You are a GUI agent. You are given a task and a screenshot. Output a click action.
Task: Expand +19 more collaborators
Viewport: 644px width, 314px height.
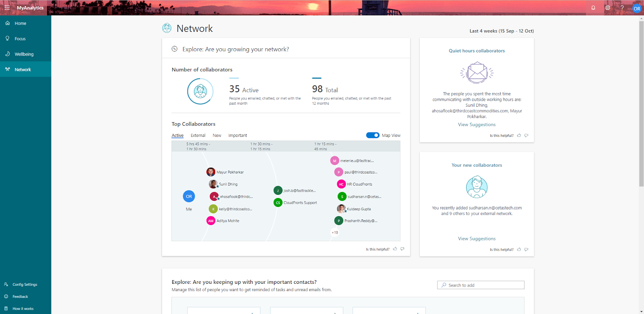coord(335,232)
